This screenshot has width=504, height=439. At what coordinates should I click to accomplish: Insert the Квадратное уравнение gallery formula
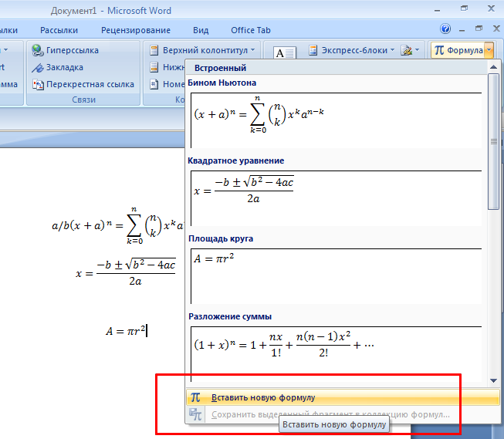[x=336, y=198]
